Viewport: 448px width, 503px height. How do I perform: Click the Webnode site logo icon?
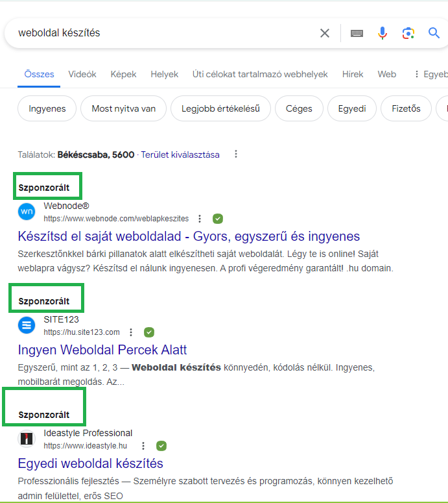pos(27,212)
